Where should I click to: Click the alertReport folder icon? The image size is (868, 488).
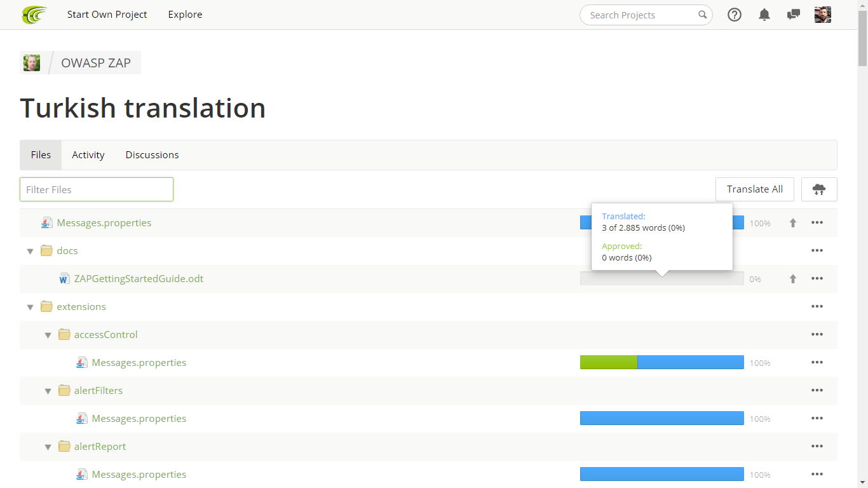[x=64, y=446]
